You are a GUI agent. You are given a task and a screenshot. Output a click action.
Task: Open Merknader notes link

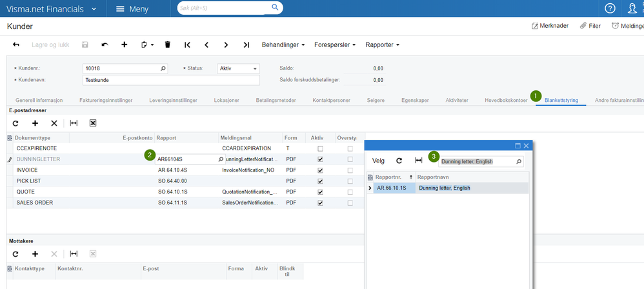[550, 26]
